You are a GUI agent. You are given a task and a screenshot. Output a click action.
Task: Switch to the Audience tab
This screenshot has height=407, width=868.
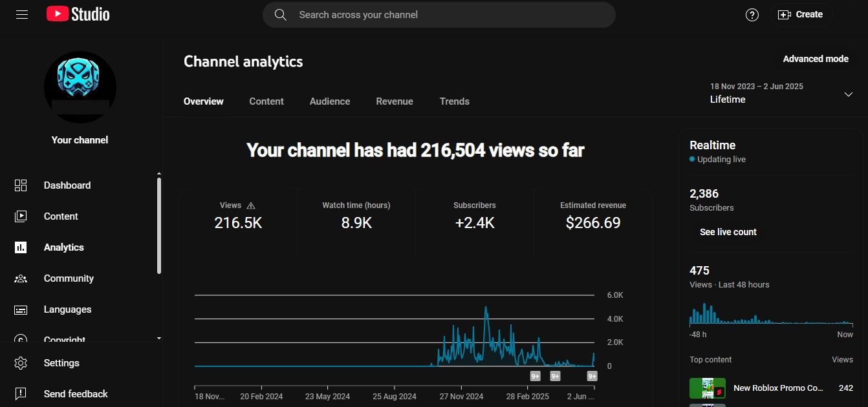(329, 101)
